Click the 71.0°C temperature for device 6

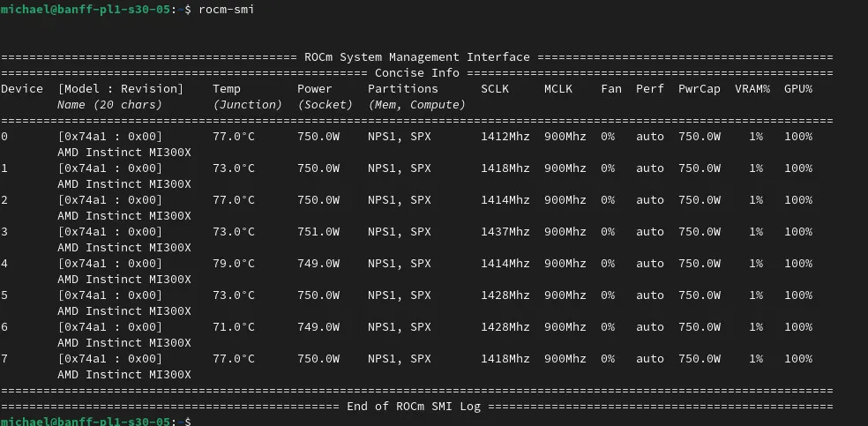[234, 327]
